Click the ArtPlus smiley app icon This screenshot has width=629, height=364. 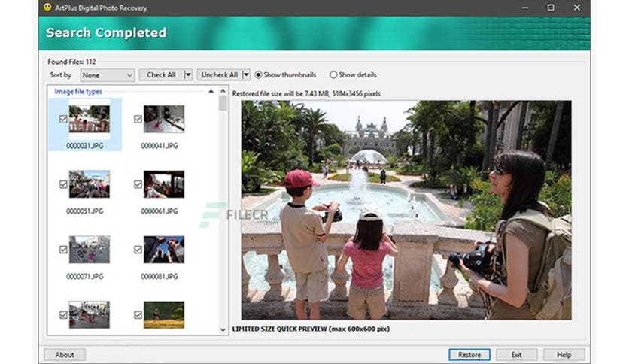(47, 8)
